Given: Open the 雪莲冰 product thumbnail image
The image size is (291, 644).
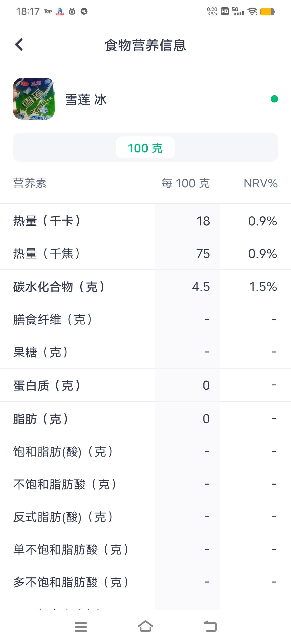Looking at the screenshot, I should [34, 99].
